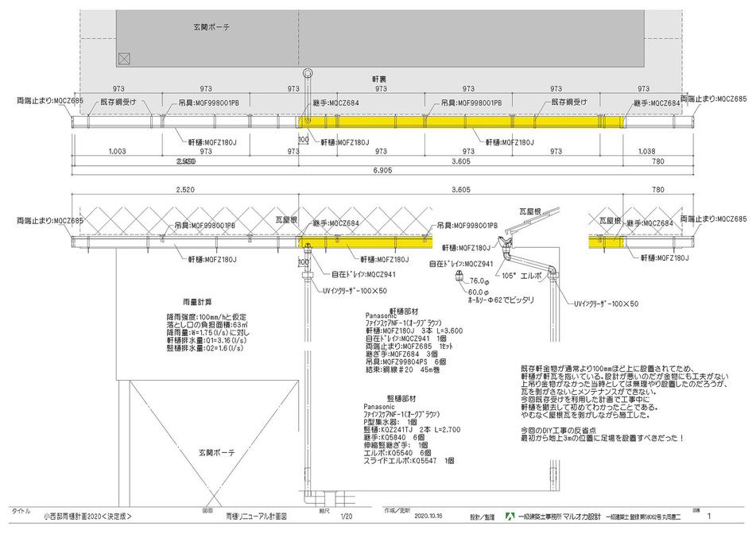The height and width of the screenshot is (534, 756).
Task: Click the 伸縮竪継ぎ手: 1個 line
Action: 396,445
